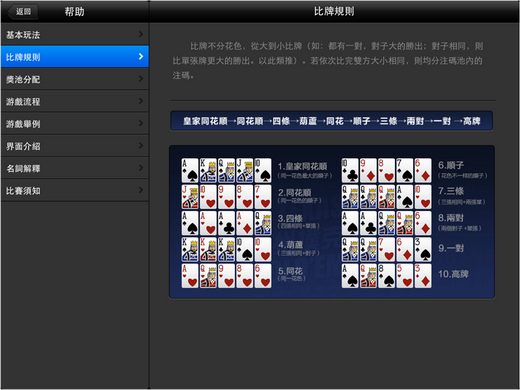Click the 10 of clubs in 順子 row
Screen dimensions: 520x390
click(x=350, y=170)
